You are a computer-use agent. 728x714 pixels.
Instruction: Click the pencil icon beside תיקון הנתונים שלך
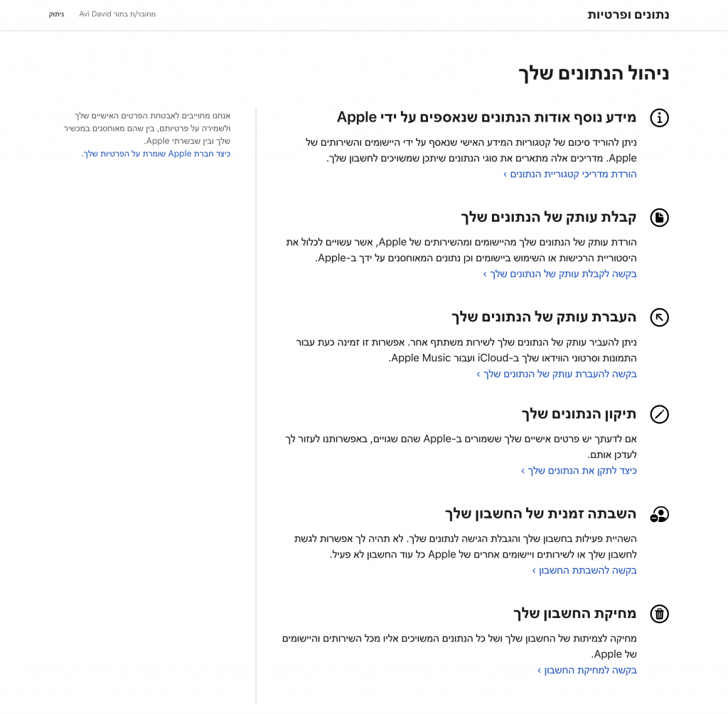tap(659, 415)
